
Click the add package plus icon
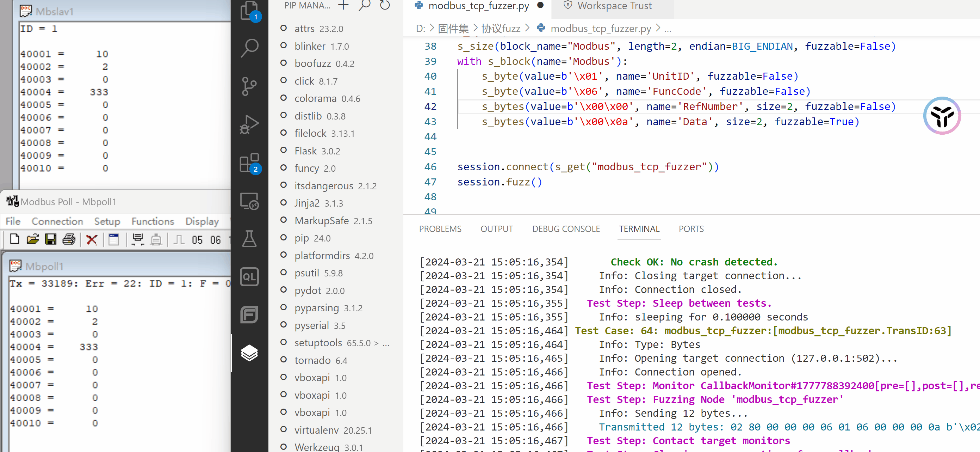[343, 5]
